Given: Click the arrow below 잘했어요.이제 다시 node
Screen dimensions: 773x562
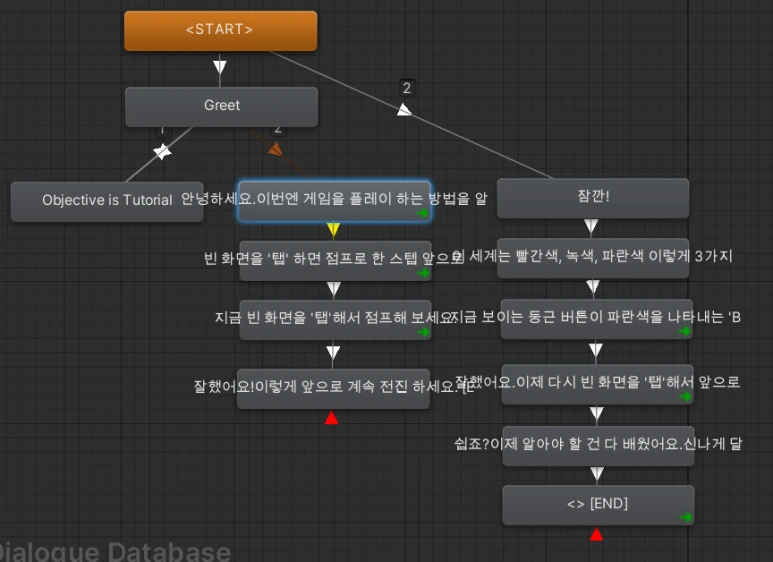Looking at the screenshot, I should click(x=597, y=413).
